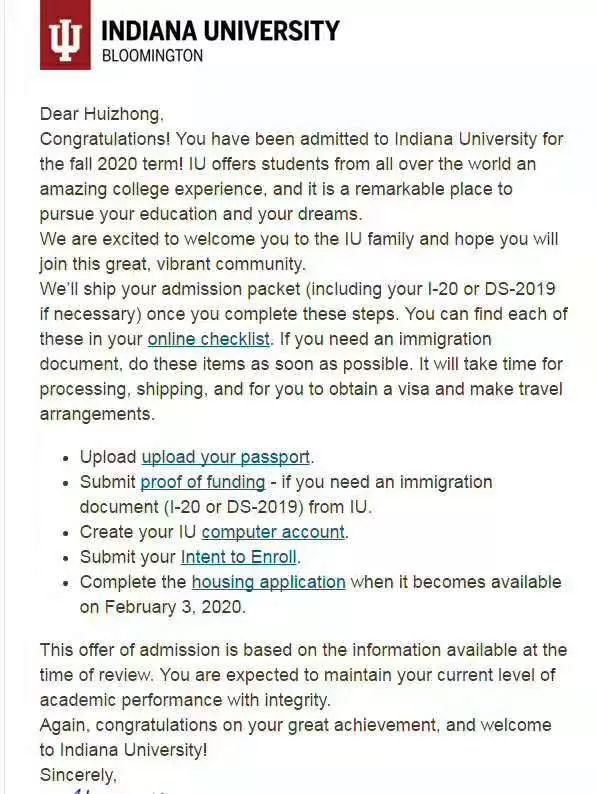Open the Intent to Enroll link
The image size is (596, 794).
tap(239, 557)
